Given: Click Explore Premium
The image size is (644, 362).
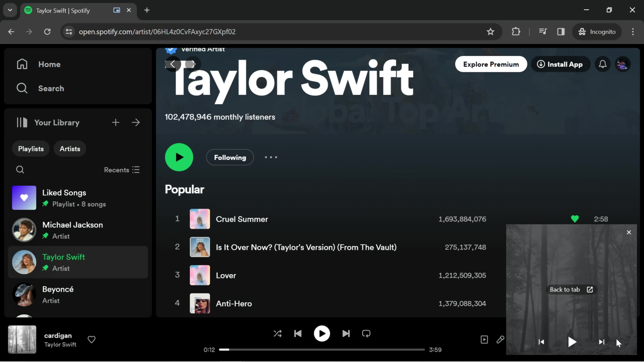Looking at the screenshot, I should [491, 64].
